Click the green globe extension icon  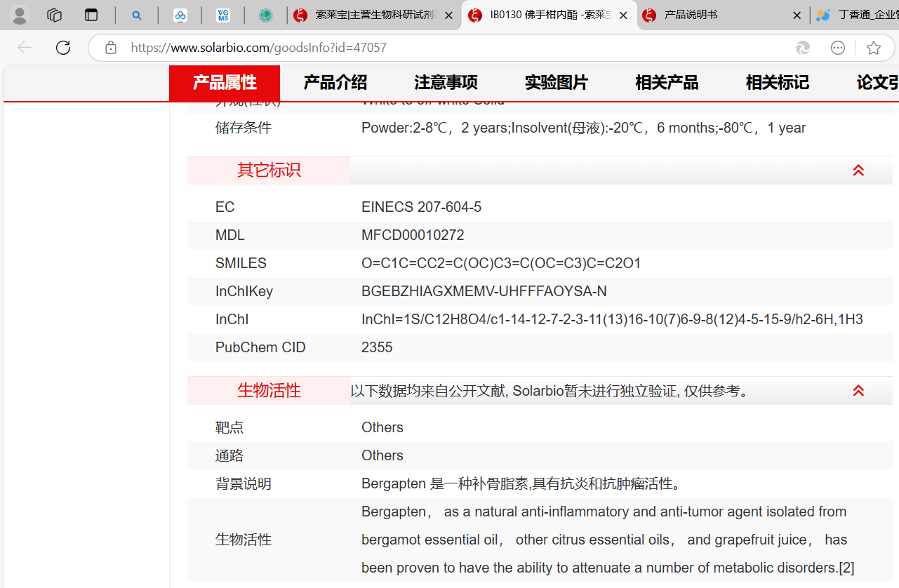(267, 15)
